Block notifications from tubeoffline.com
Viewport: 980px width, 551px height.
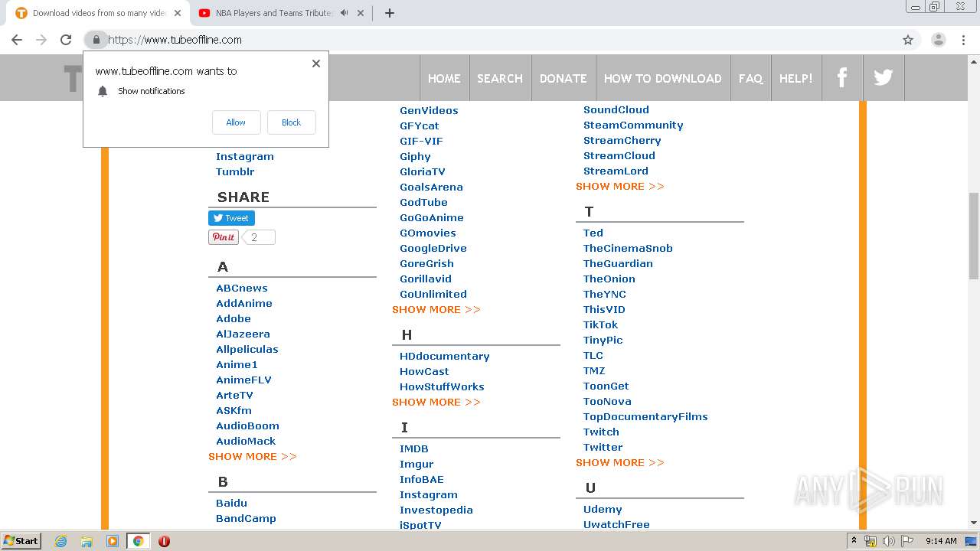point(291,122)
